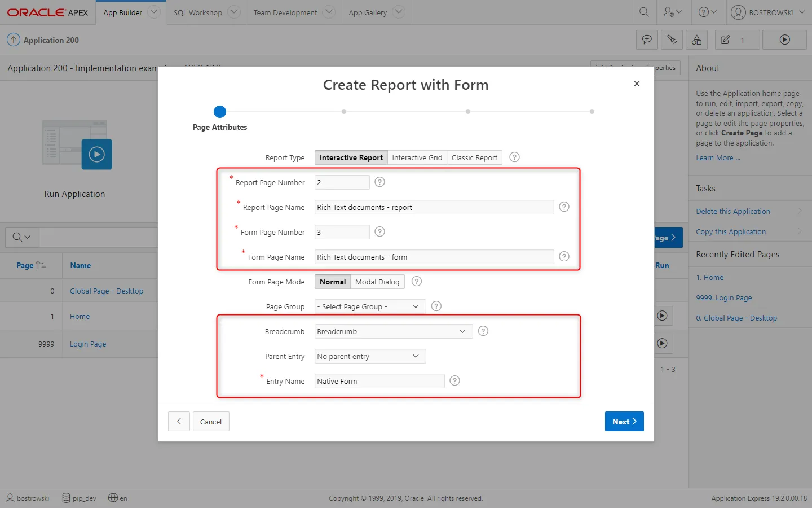This screenshot has width=812, height=508.
Task: Click the Run Page play icon in toolbar
Action: click(x=784, y=40)
